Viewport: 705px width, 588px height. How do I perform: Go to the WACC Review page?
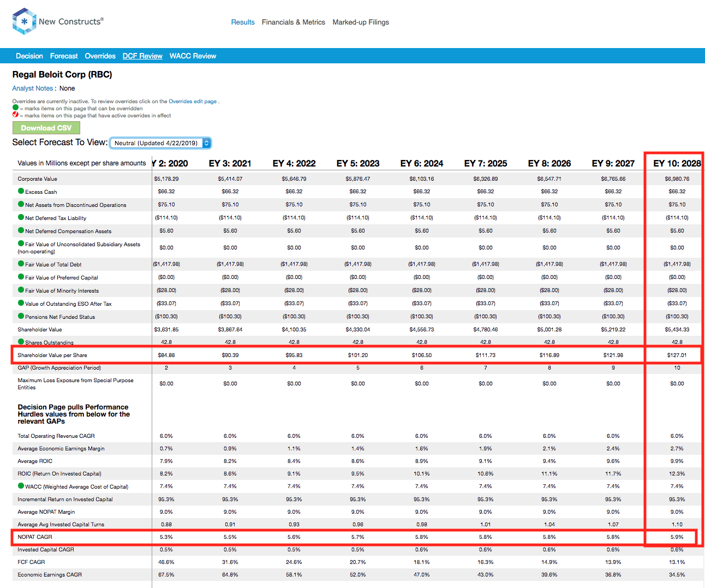tap(193, 56)
